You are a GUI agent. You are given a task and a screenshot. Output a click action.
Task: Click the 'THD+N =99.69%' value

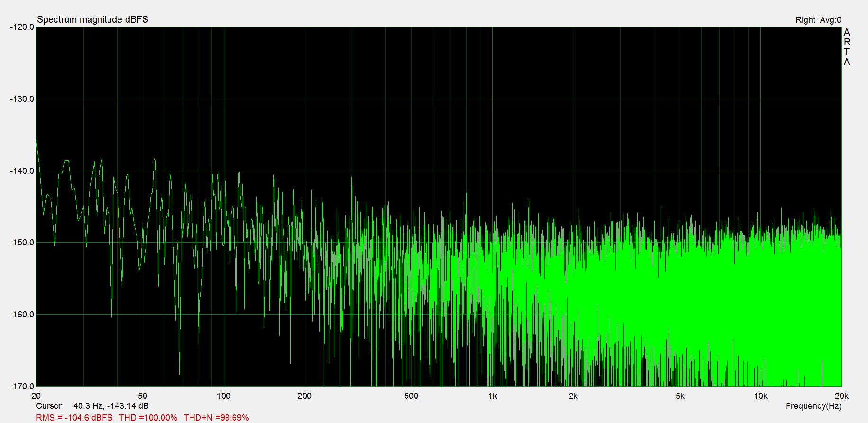click(216, 418)
